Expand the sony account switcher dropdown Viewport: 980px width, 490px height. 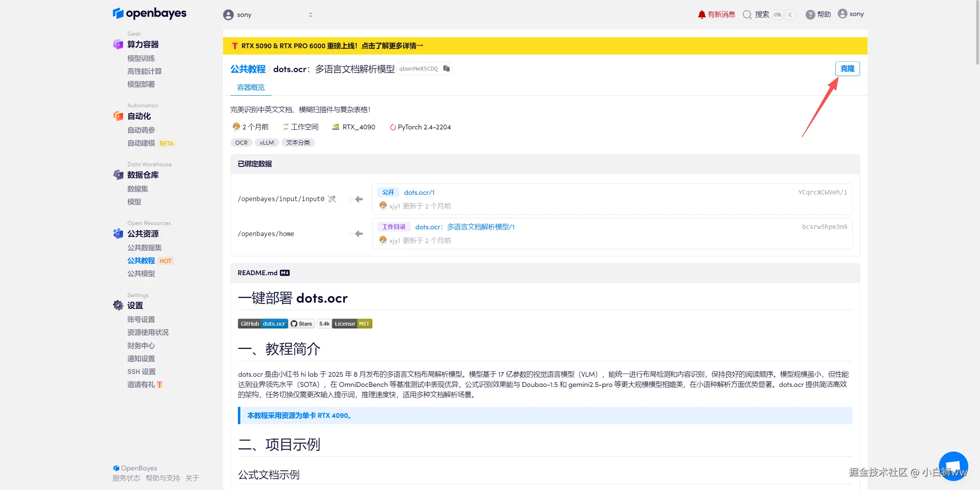pyautogui.click(x=310, y=15)
